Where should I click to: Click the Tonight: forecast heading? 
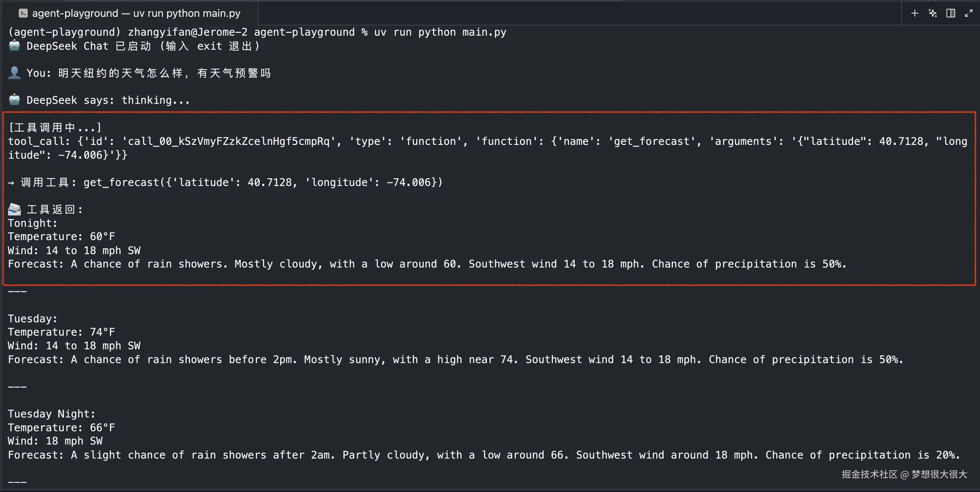pos(33,223)
